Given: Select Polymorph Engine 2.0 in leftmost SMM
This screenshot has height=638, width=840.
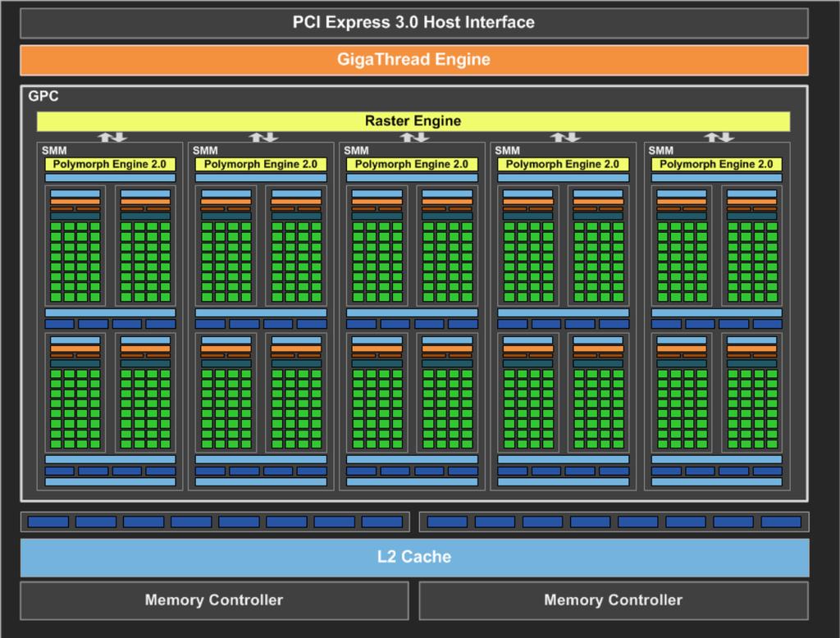Looking at the screenshot, I should click(110, 165).
